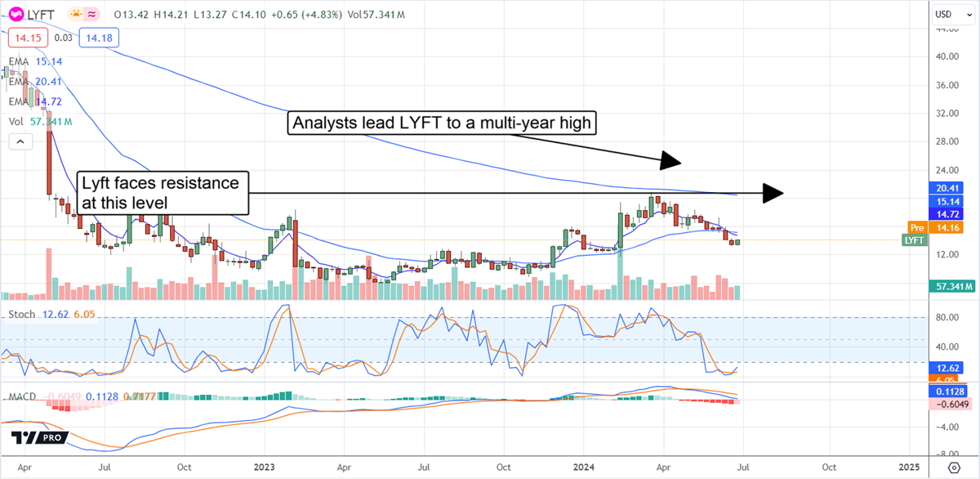The width and height of the screenshot is (980, 479).
Task: Open chart settings with the bottom-right gear icon
Action: (954, 467)
